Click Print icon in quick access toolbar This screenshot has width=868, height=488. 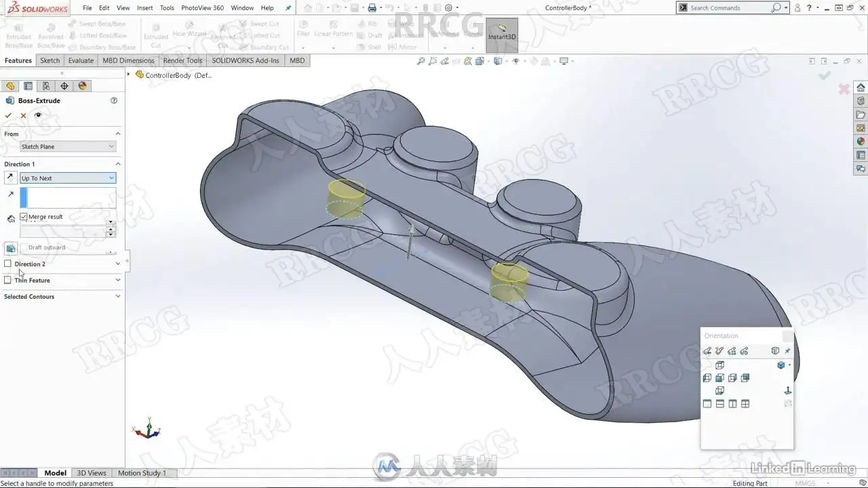372,8
